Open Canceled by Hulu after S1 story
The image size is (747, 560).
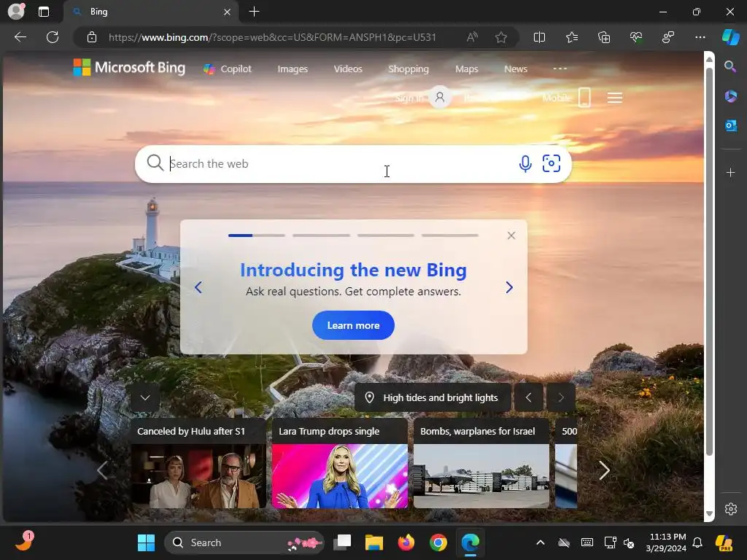[x=198, y=463]
